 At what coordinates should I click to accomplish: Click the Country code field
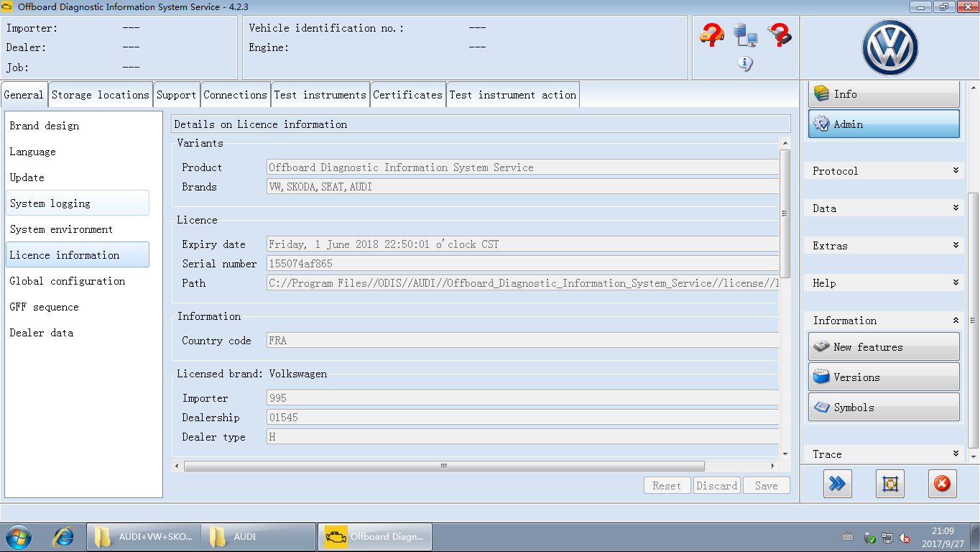point(522,341)
